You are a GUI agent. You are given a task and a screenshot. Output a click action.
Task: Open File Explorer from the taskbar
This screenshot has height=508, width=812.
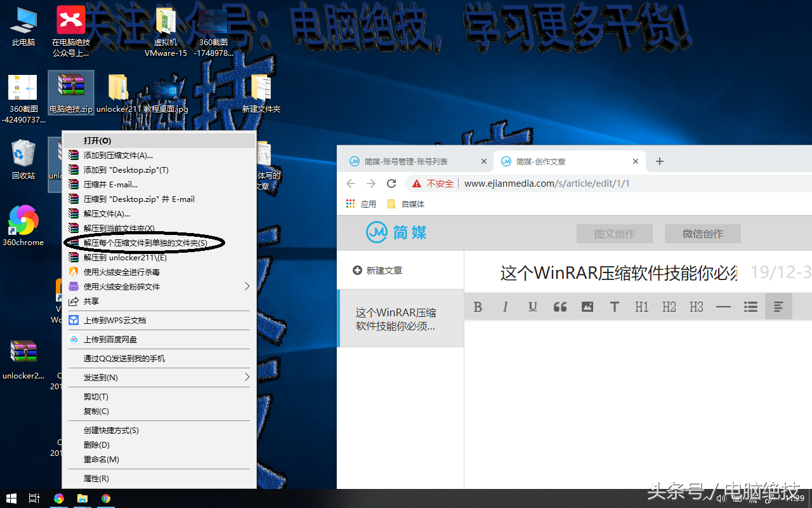tap(82, 498)
